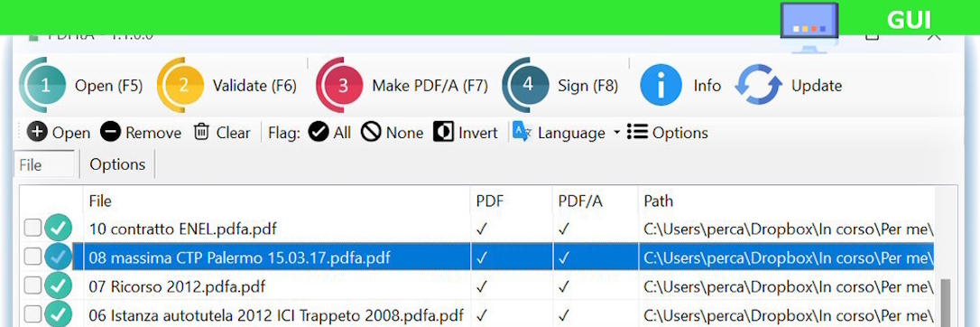Check the box for 06 Istanza autotutela row
The image size is (980, 327).
[x=32, y=313]
